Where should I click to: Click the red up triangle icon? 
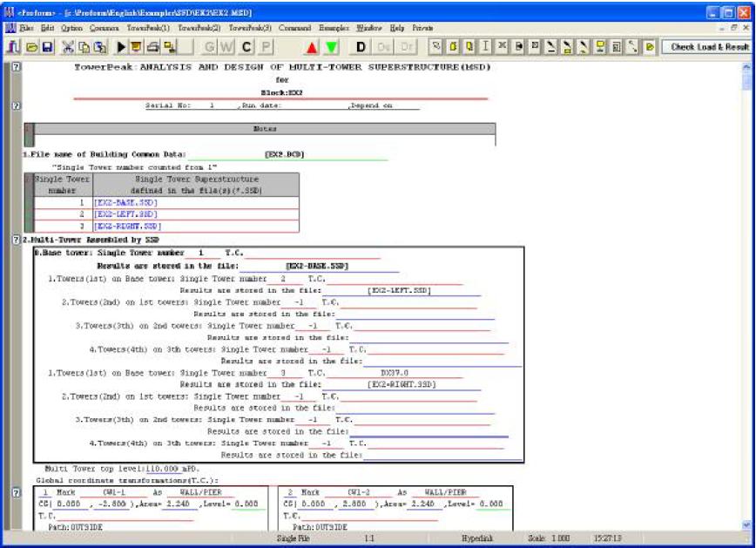click(312, 47)
